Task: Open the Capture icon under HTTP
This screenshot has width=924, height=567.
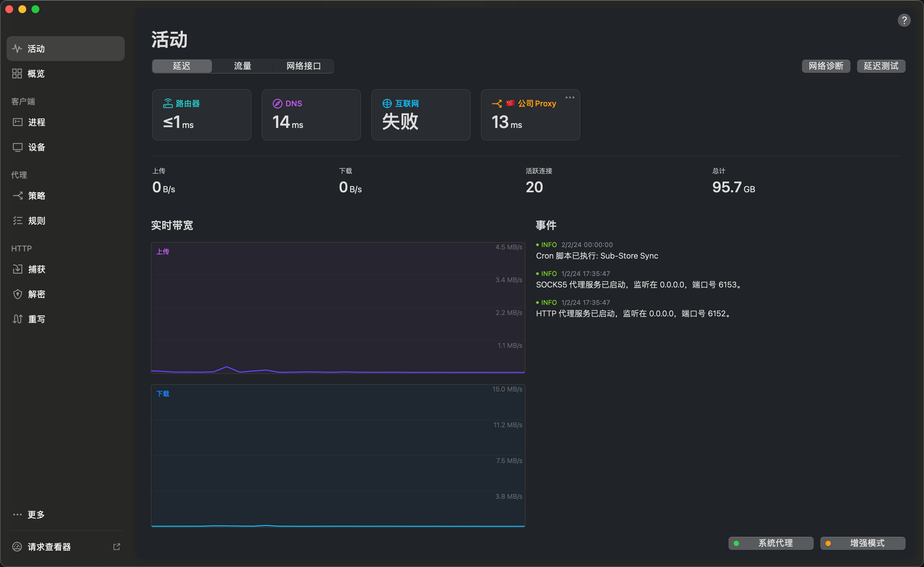Action: pyautogui.click(x=18, y=269)
